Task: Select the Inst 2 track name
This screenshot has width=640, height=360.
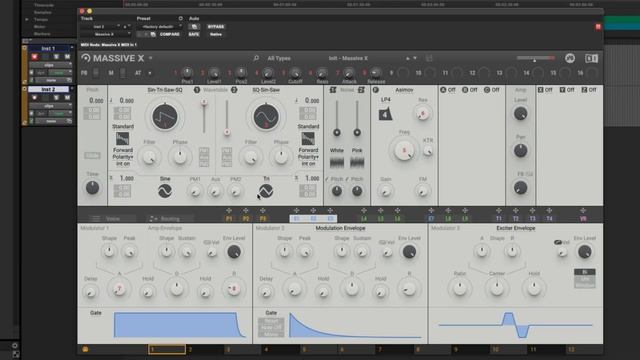Action: 48,89
